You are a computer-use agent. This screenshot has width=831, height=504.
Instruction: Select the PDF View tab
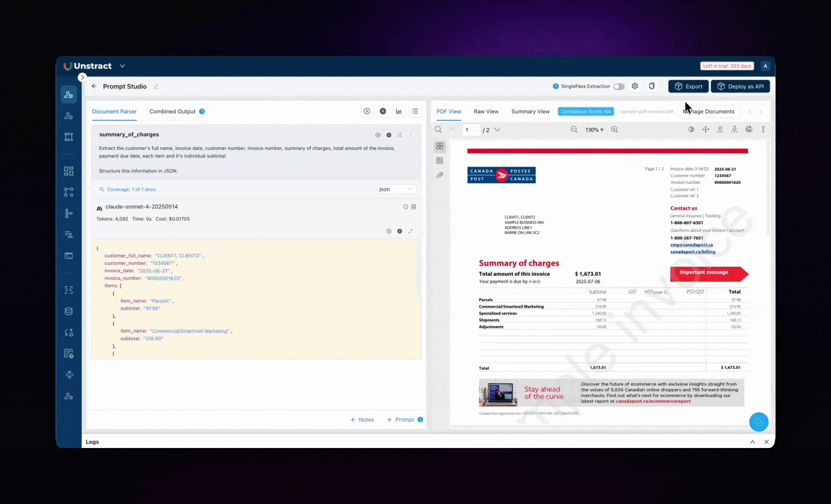pos(449,112)
